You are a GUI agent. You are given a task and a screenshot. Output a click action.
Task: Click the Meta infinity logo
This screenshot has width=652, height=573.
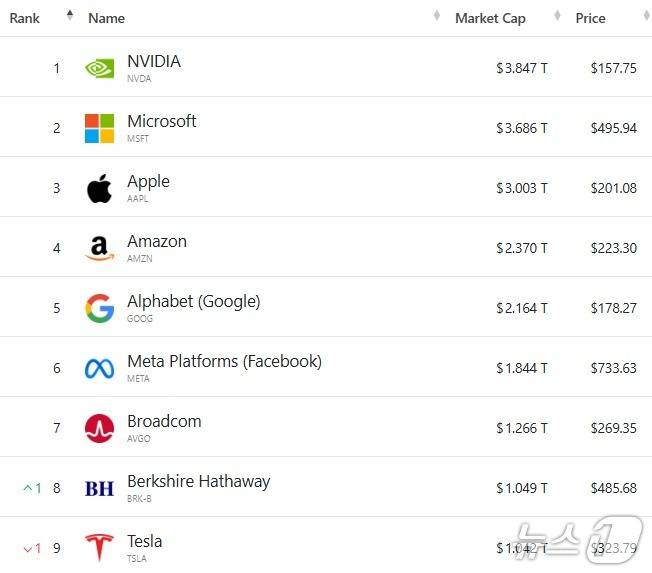click(x=99, y=368)
